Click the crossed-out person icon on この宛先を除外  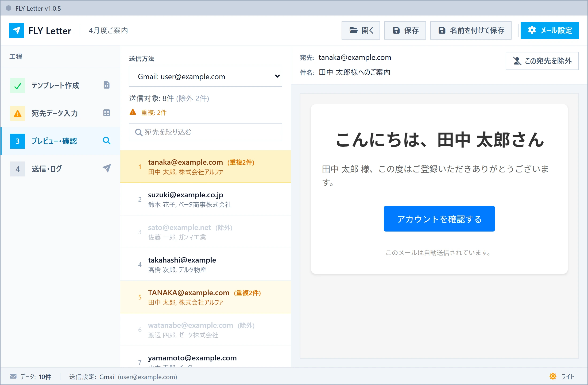coord(517,61)
